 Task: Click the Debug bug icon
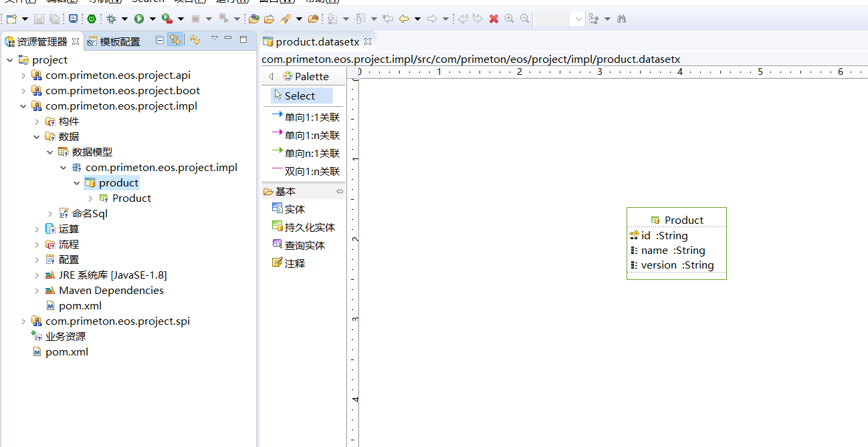point(111,19)
